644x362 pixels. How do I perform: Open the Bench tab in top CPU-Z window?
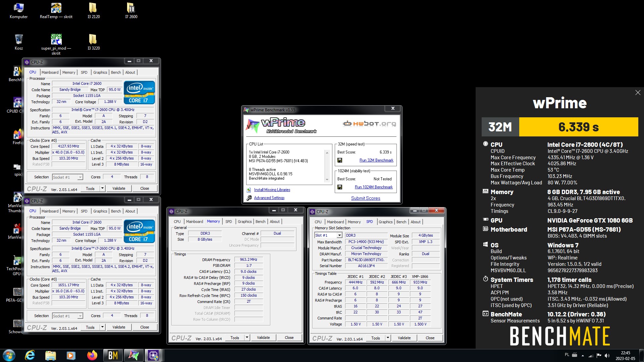click(x=116, y=72)
